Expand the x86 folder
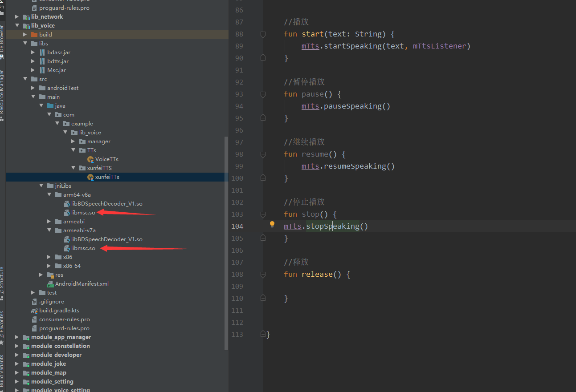The width and height of the screenshot is (576, 392). [49, 257]
